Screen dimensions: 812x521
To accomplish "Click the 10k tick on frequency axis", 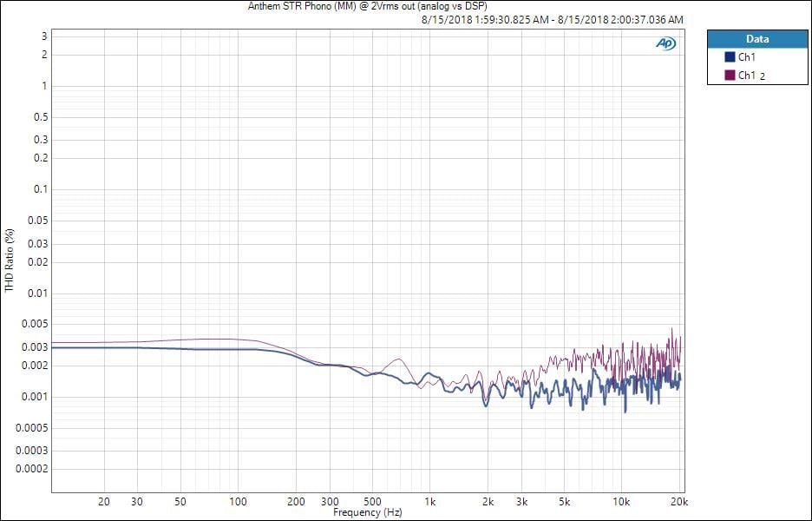I will [x=621, y=502].
